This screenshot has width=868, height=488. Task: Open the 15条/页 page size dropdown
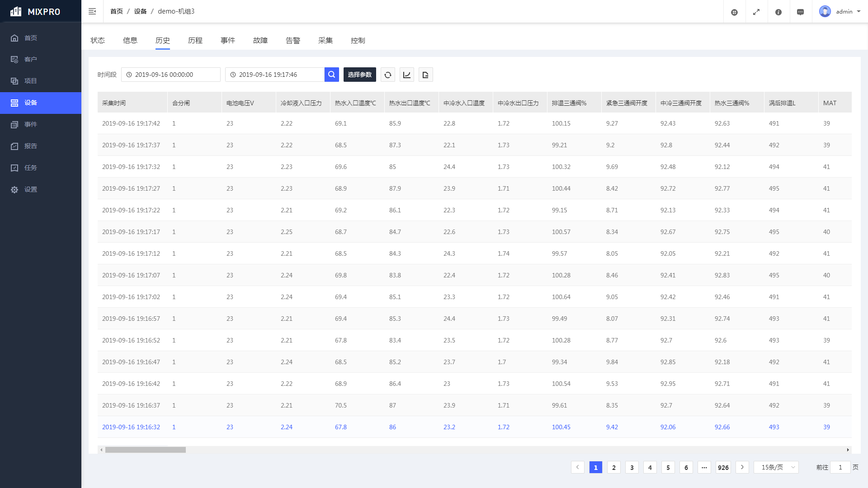point(776,467)
